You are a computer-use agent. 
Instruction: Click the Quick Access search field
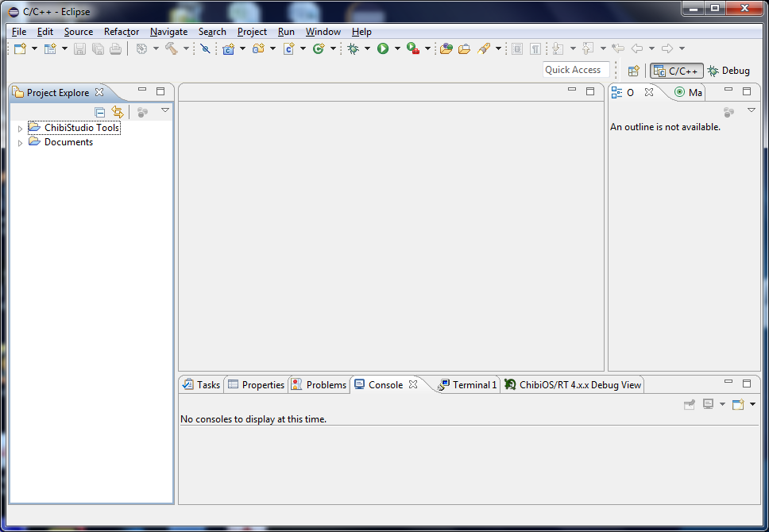point(576,70)
